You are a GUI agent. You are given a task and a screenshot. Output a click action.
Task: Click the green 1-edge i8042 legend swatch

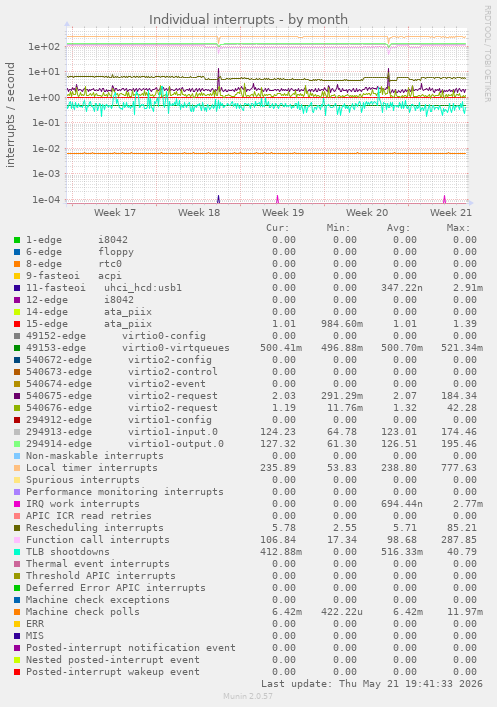pos(17,240)
